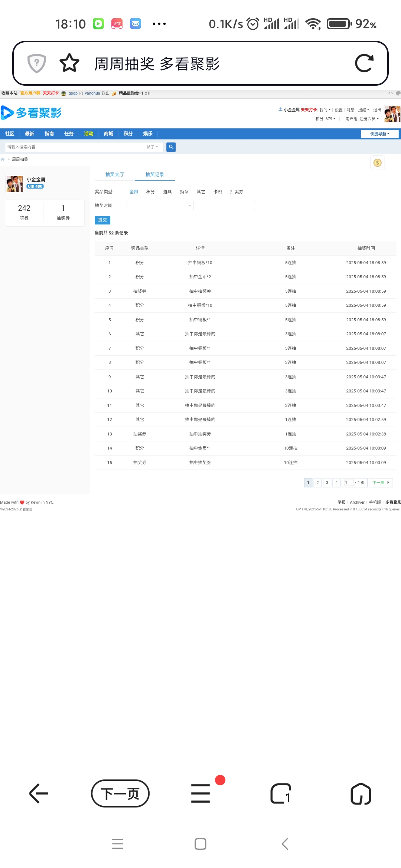Focus the search content input field
Image resolution: width=401 pixels, height=868 pixels.
pyautogui.click(x=74, y=147)
